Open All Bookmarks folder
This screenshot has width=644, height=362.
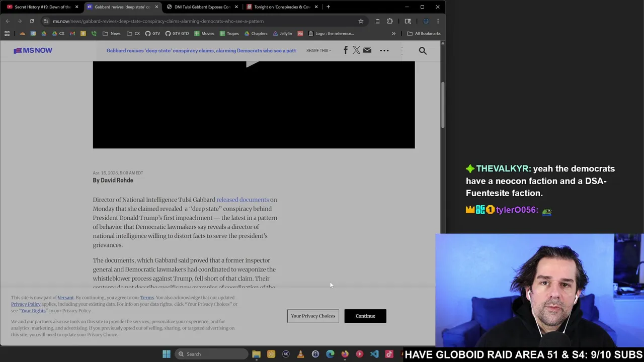[424, 34]
